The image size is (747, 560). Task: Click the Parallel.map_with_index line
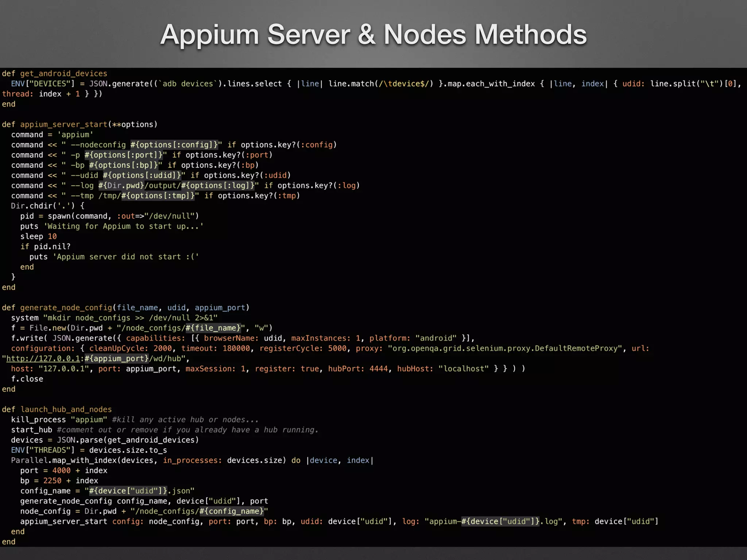192,460
